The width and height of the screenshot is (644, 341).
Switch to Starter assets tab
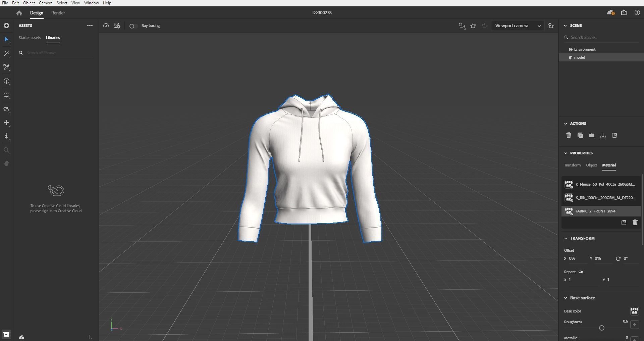coord(30,38)
